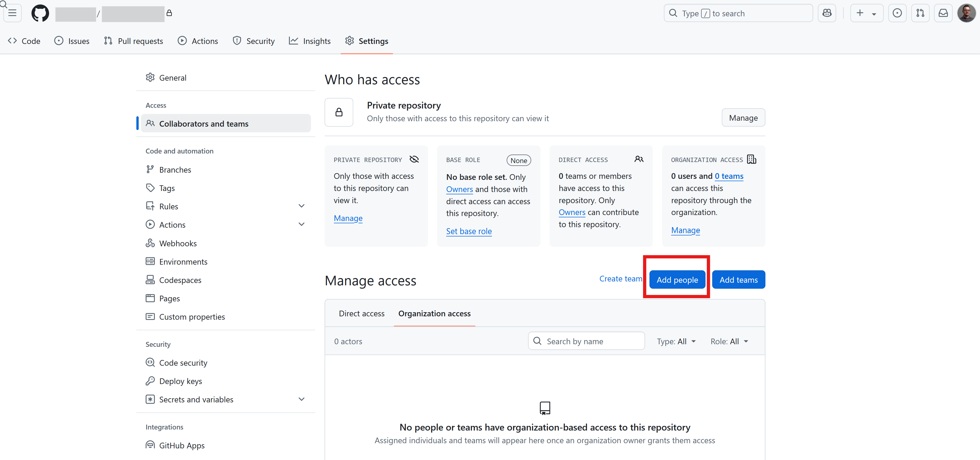Open Owners link in Base Role card
The width and height of the screenshot is (980, 460).
tap(459, 189)
